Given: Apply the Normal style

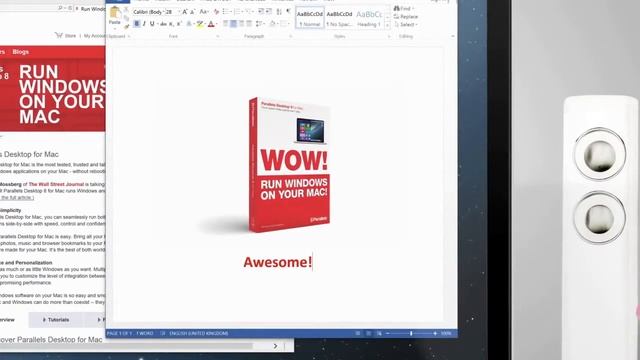Looking at the screenshot, I should coord(310,18).
